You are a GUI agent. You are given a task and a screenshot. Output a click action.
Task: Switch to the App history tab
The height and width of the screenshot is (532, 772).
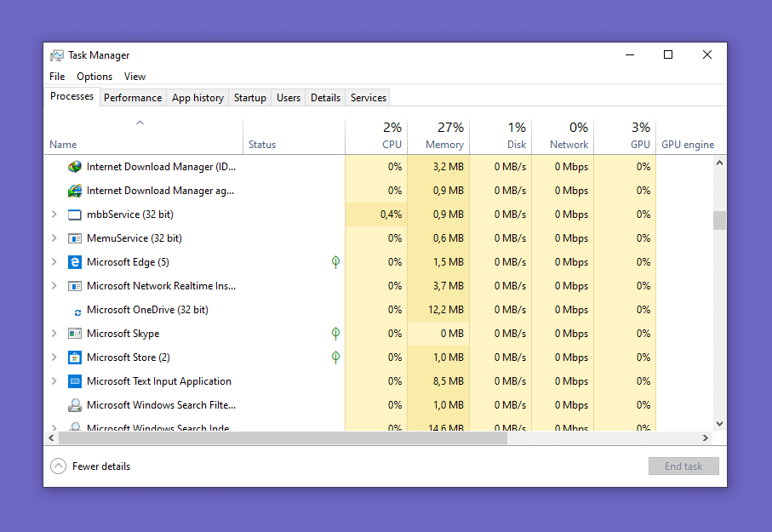click(197, 98)
